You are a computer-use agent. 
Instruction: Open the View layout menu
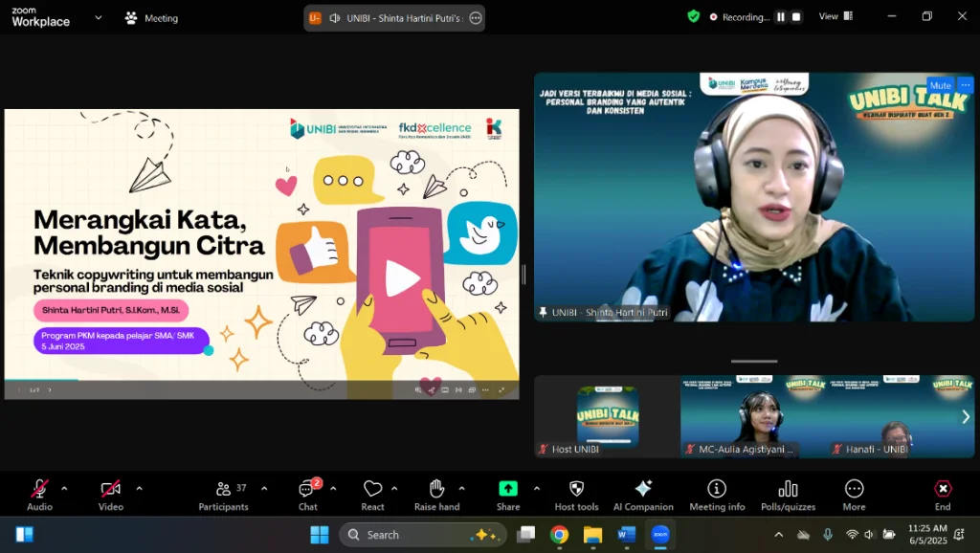point(835,16)
